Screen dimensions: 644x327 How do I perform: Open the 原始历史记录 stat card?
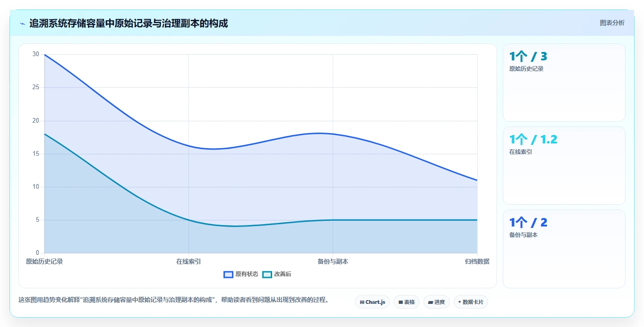coord(564,83)
